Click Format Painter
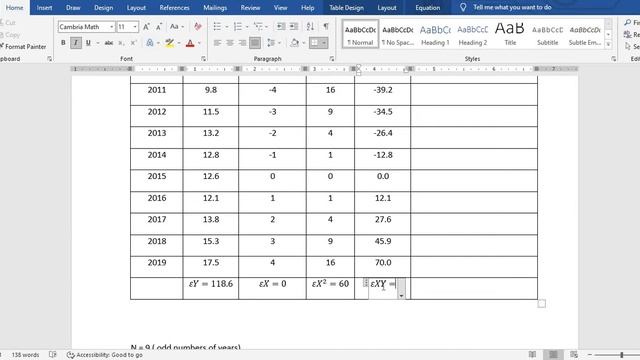 coord(23,47)
